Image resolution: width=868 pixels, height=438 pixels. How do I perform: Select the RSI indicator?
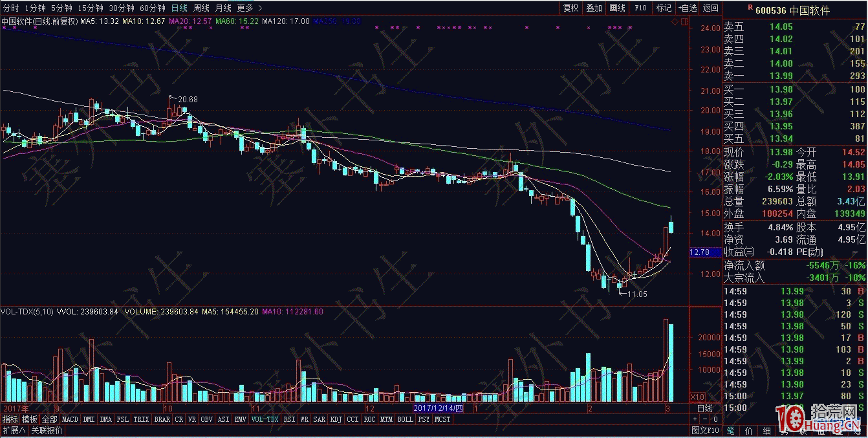coord(289,419)
